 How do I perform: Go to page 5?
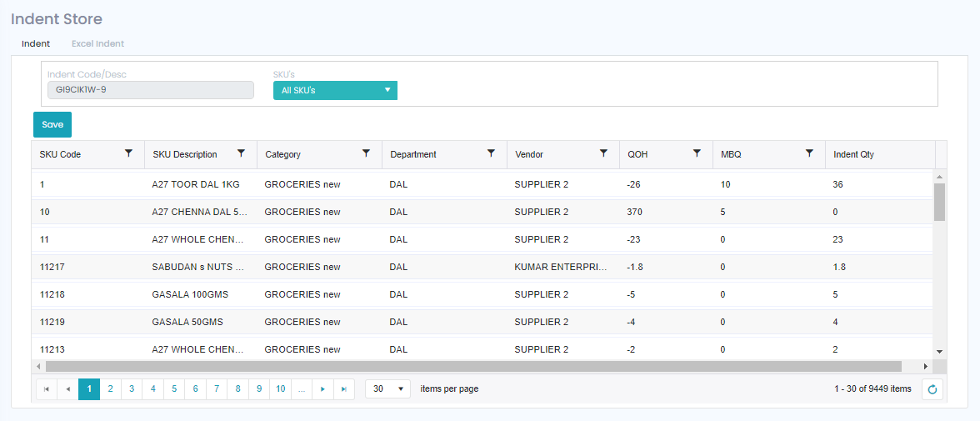click(174, 389)
